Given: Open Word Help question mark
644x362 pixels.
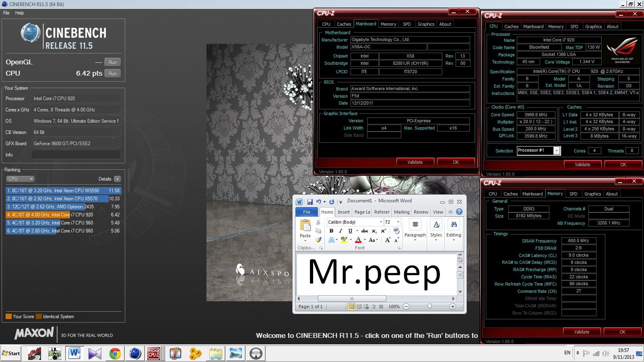Looking at the screenshot, I should click(459, 212).
